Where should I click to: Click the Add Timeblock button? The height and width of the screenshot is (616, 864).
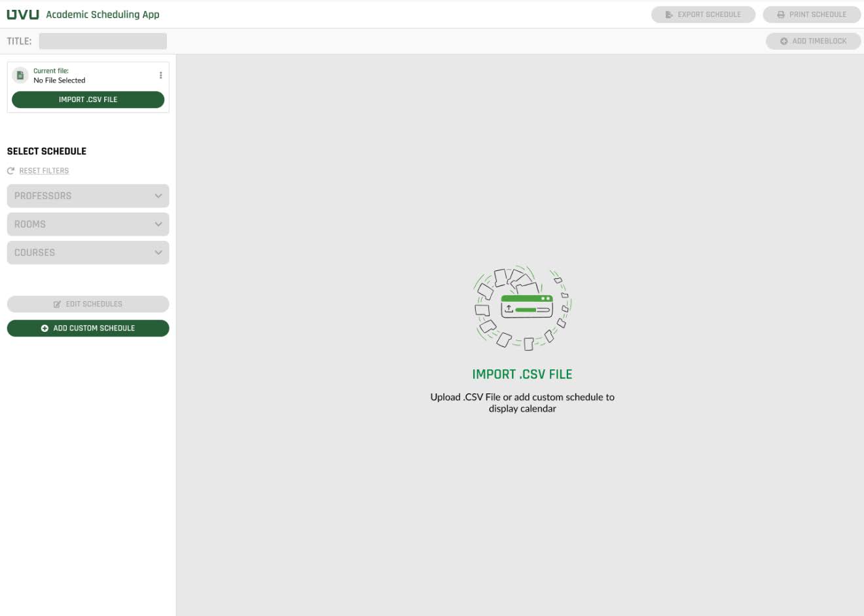(x=813, y=41)
